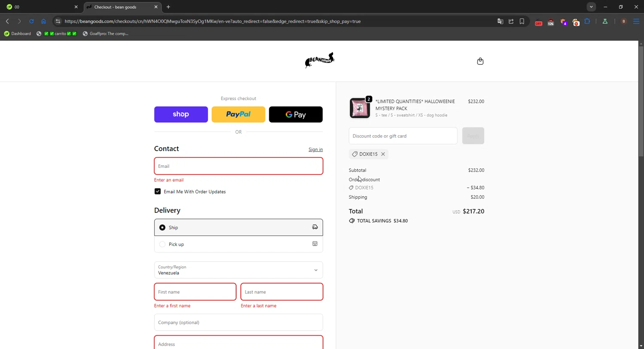Select the Checkout - bean goods tab

click(122, 7)
